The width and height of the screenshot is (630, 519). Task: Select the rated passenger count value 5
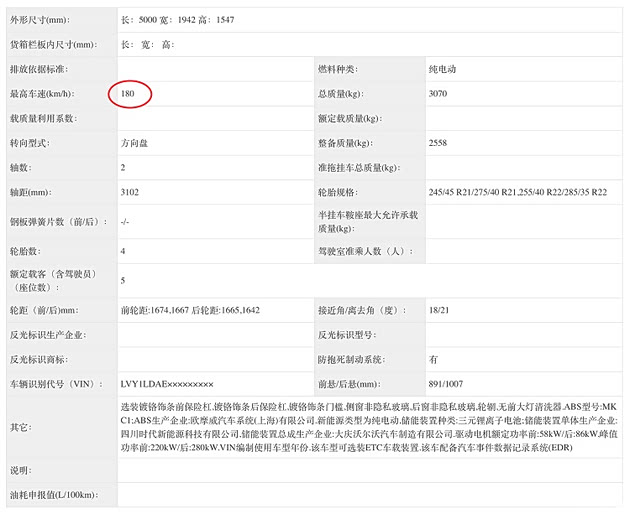tap(123, 281)
